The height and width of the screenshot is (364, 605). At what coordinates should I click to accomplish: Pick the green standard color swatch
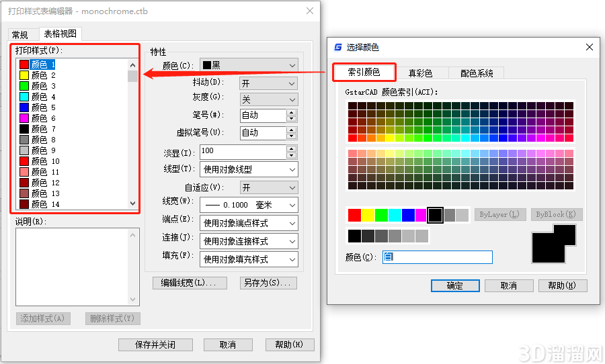point(381,215)
